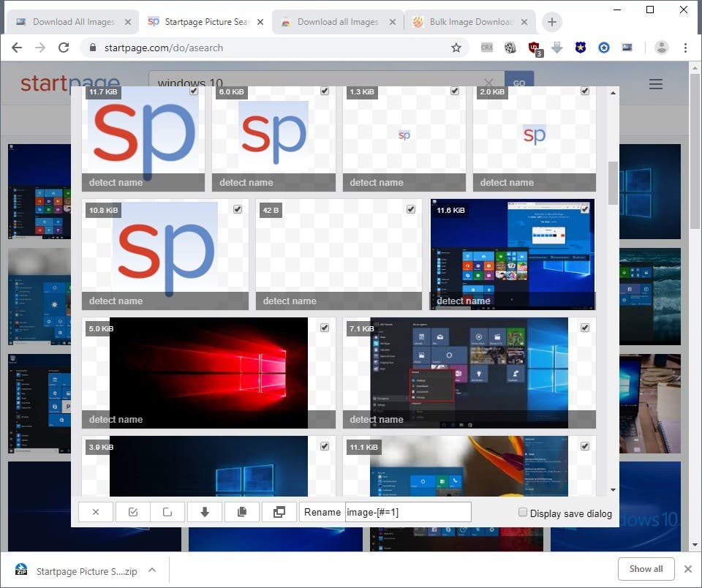Image resolution: width=702 pixels, height=588 pixels.
Task: Click the panel vertical scrollbar thumb
Action: click(613, 183)
